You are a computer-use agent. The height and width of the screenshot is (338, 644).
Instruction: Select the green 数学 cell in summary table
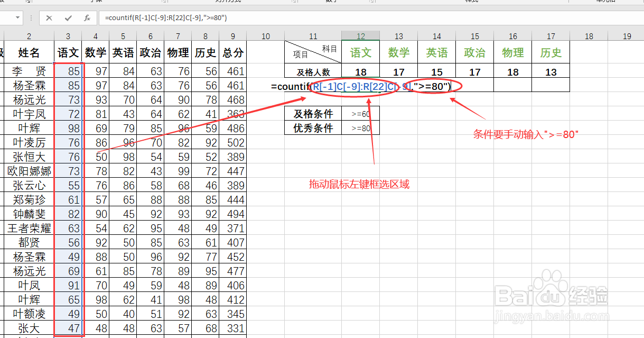[x=399, y=52]
